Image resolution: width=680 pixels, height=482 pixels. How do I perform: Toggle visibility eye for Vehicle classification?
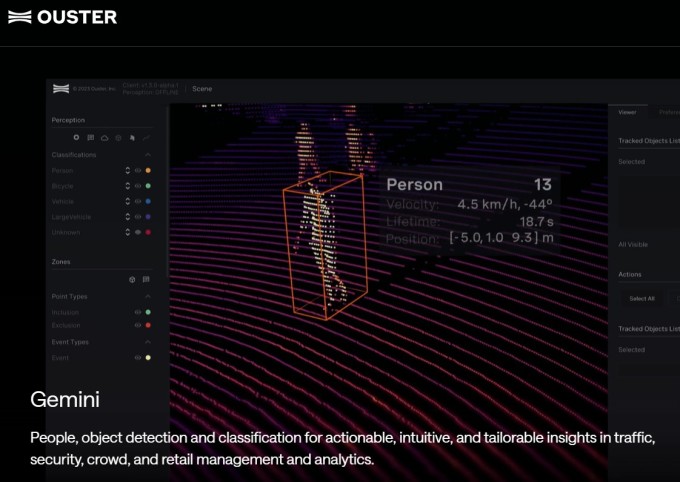coord(138,201)
